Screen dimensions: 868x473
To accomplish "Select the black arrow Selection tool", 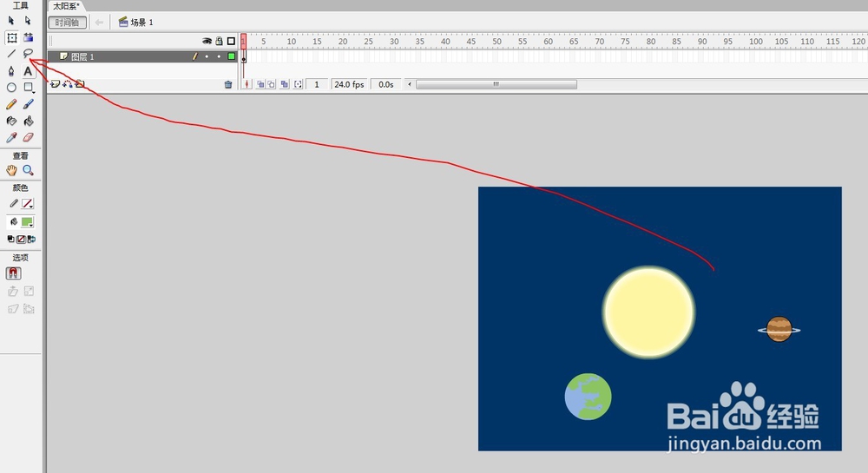I will point(11,21).
